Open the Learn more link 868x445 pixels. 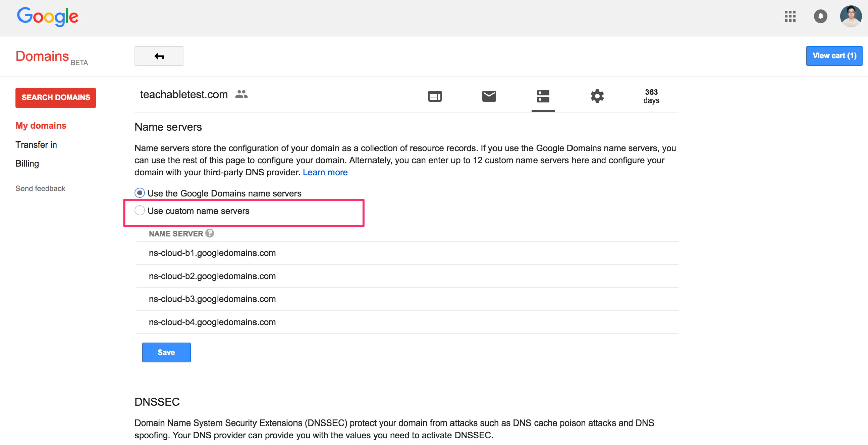(325, 172)
